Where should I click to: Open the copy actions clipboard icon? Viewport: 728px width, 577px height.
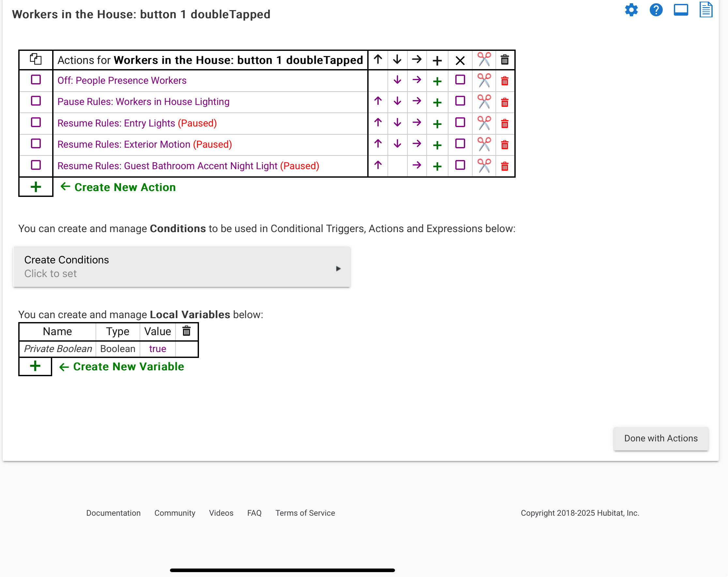point(36,59)
